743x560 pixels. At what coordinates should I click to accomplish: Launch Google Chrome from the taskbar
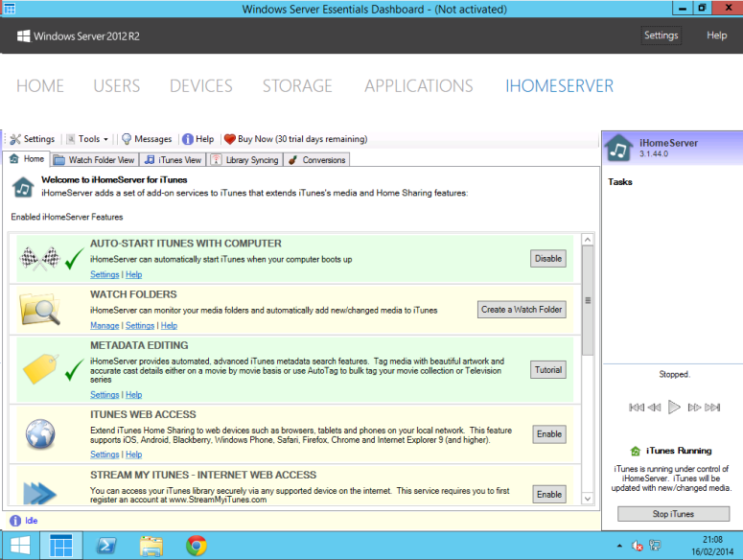pyautogui.click(x=197, y=546)
